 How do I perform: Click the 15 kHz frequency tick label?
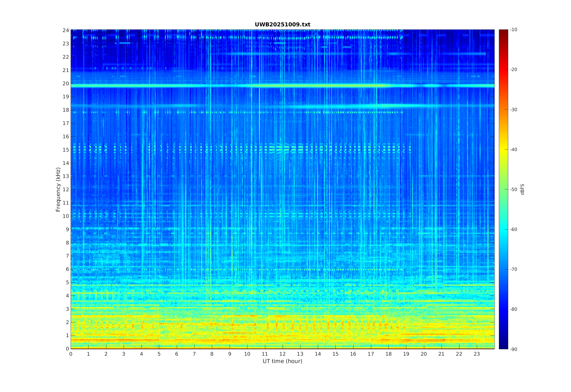coord(66,150)
